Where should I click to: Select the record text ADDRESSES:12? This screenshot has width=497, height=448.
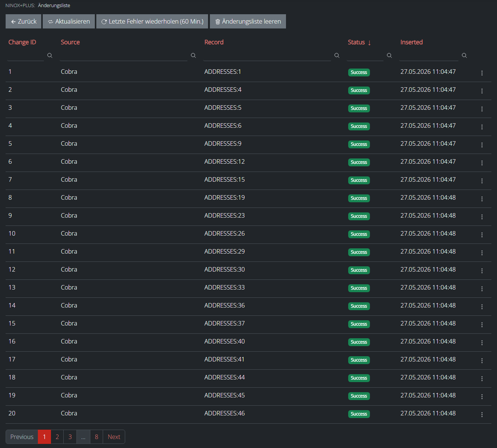(225, 161)
